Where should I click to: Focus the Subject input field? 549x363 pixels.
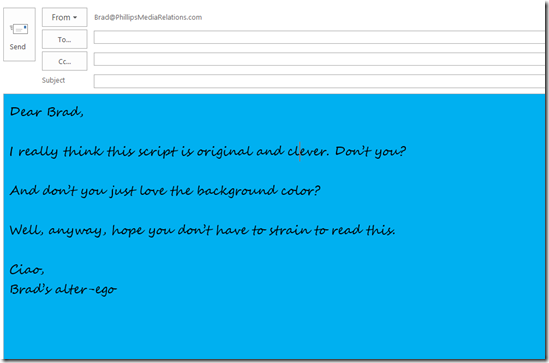tap(319, 81)
